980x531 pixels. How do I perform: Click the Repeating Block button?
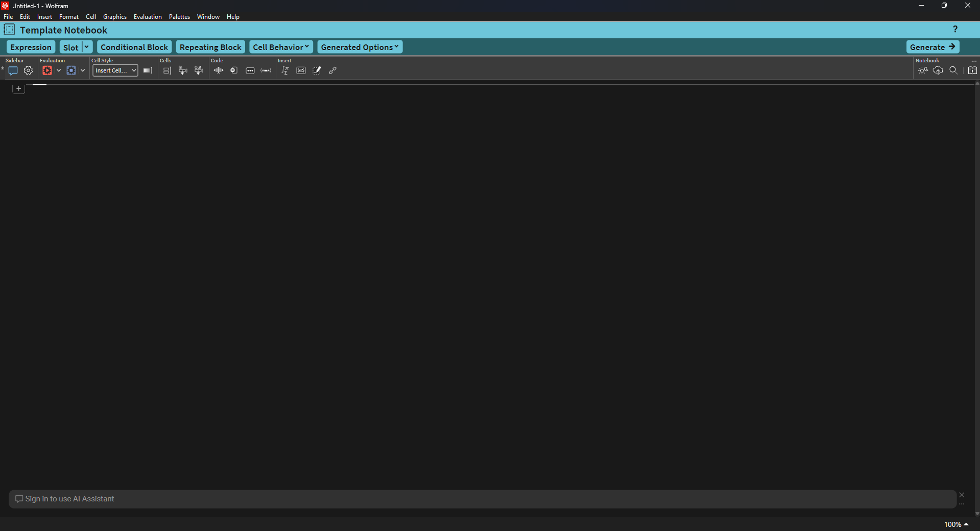tap(210, 47)
